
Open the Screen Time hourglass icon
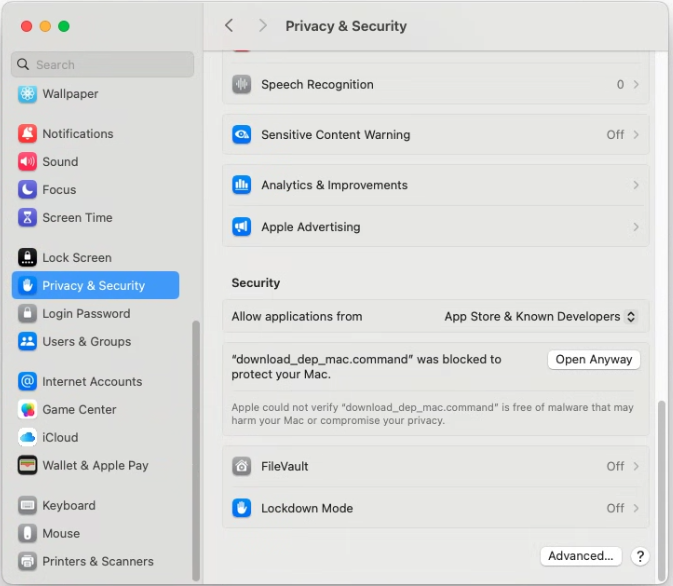pos(27,217)
